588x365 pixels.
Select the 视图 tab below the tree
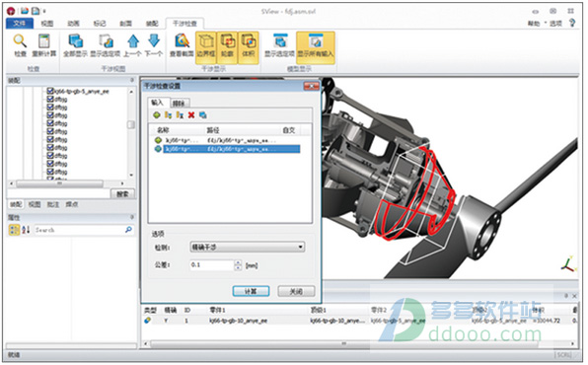pyautogui.click(x=35, y=204)
